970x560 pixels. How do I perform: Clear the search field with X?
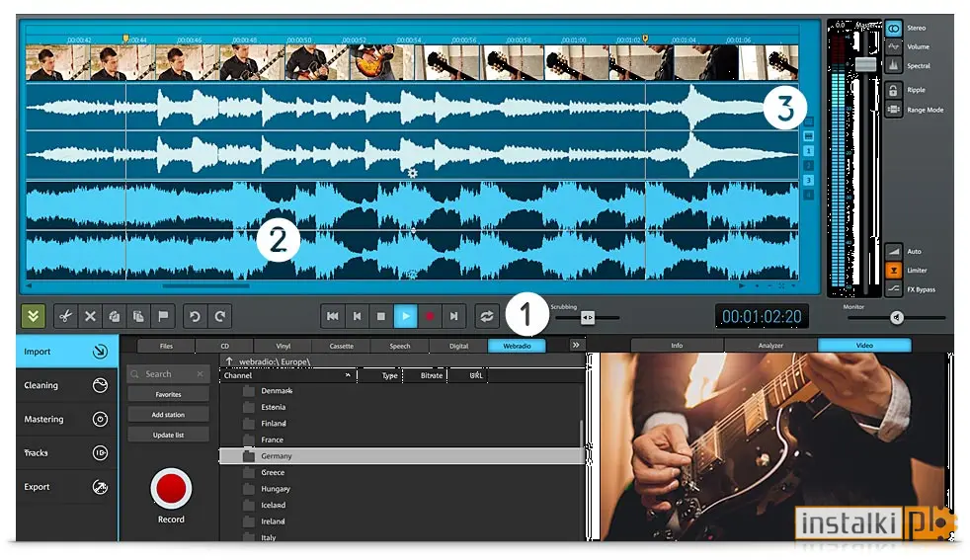(x=200, y=373)
